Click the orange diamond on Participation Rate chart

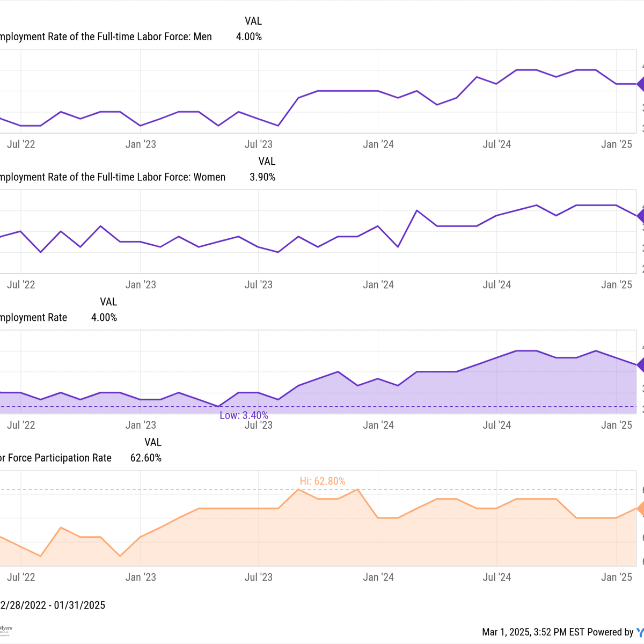(x=640, y=509)
